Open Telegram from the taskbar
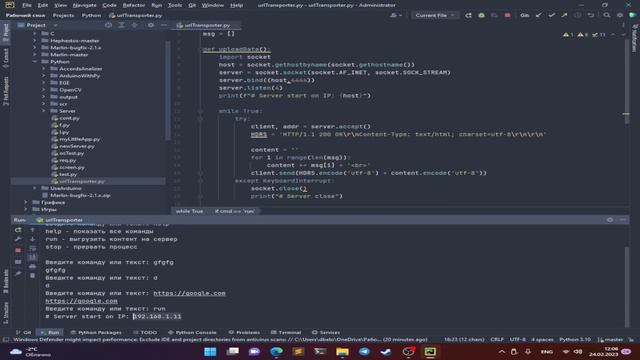The image size is (640, 360). (x=364, y=351)
